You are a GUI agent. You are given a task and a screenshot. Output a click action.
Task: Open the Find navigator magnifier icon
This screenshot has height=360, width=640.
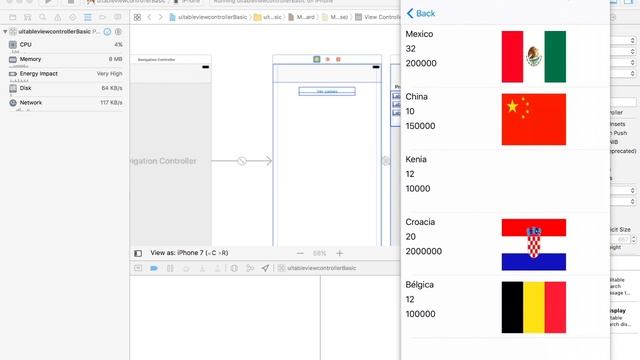click(x=42, y=17)
